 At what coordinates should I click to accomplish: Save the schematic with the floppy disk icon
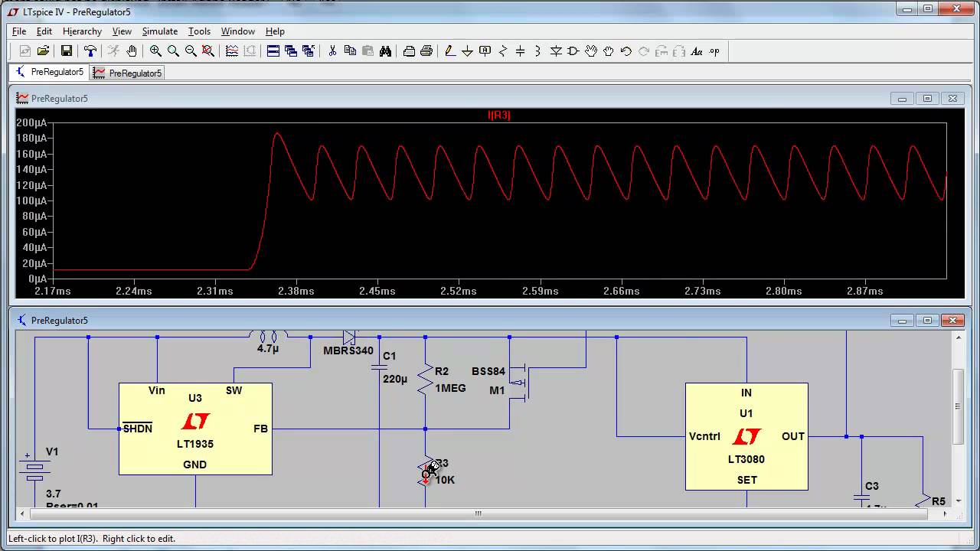(x=67, y=51)
